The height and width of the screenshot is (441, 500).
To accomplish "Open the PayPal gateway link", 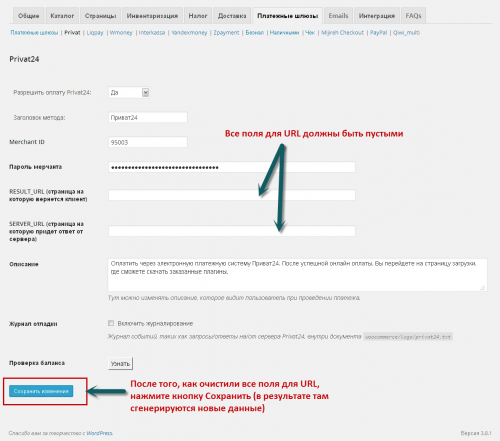I will point(378,33).
